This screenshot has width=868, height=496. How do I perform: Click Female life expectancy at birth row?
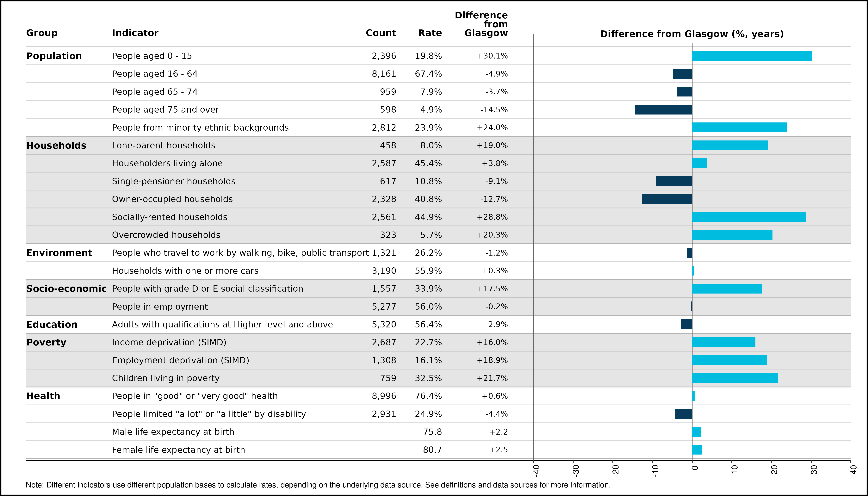[438, 450]
